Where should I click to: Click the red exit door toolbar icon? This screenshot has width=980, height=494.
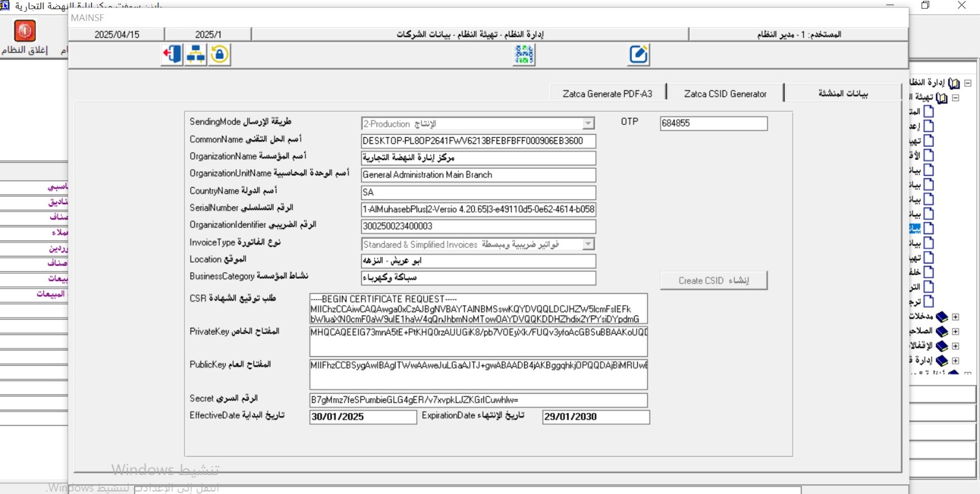click(x=172, y=55)
